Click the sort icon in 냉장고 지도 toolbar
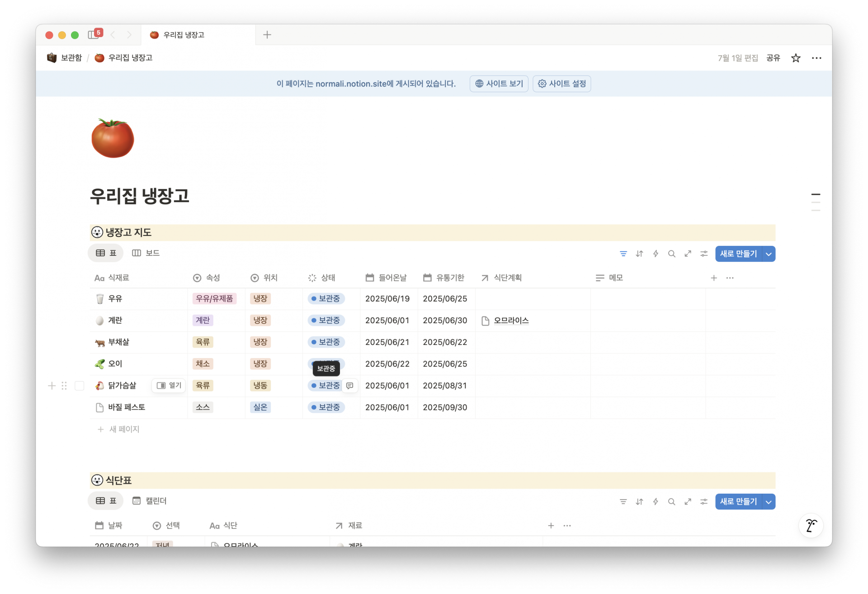 pos(639,254)
